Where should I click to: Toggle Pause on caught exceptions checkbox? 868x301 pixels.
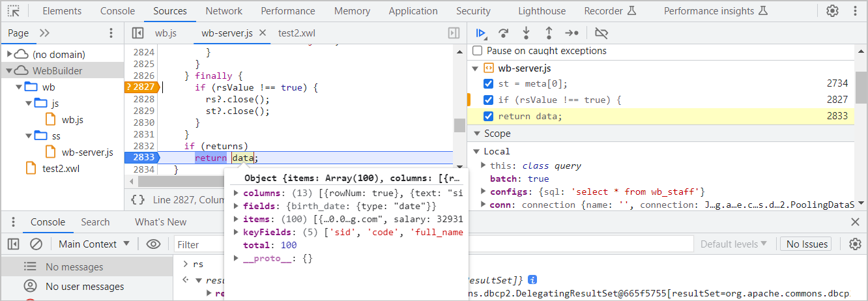point(478,51)
